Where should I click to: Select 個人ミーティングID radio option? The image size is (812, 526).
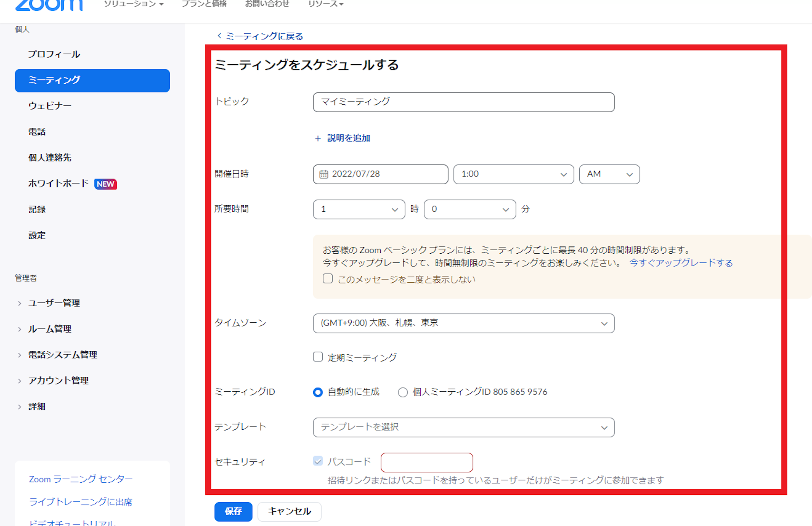pos(402,392)
